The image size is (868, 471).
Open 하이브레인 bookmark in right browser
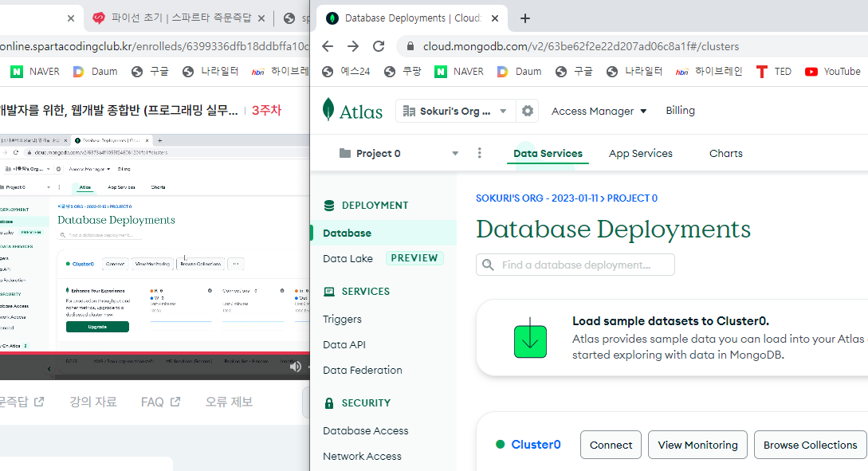[709, 72]
